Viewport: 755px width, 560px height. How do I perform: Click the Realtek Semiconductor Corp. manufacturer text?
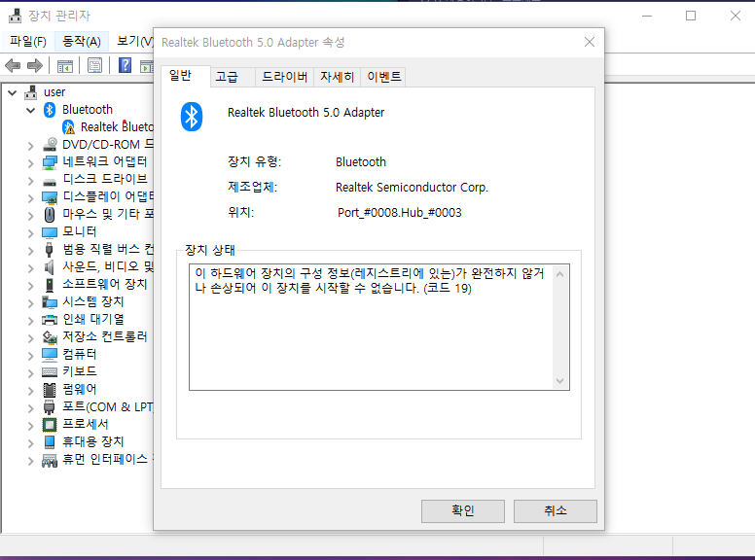point(412,187)
